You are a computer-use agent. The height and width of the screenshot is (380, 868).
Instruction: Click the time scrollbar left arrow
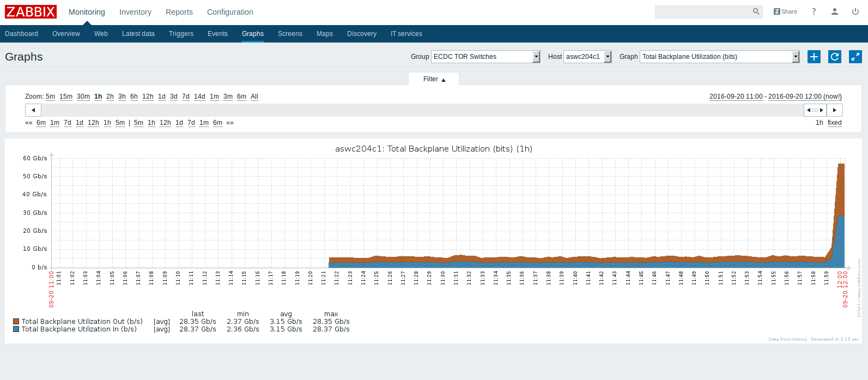click(x=33, y=110)
